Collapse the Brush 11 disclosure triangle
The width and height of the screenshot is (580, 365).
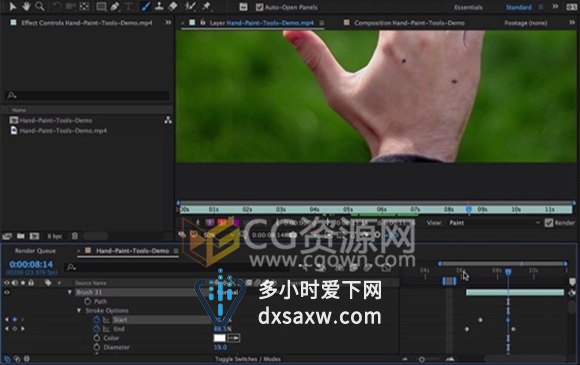click(70, 292)
